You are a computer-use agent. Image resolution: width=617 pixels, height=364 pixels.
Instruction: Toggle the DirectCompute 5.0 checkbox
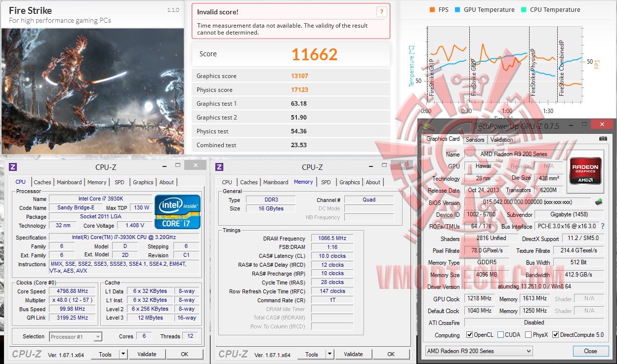(x=555, y=334)
